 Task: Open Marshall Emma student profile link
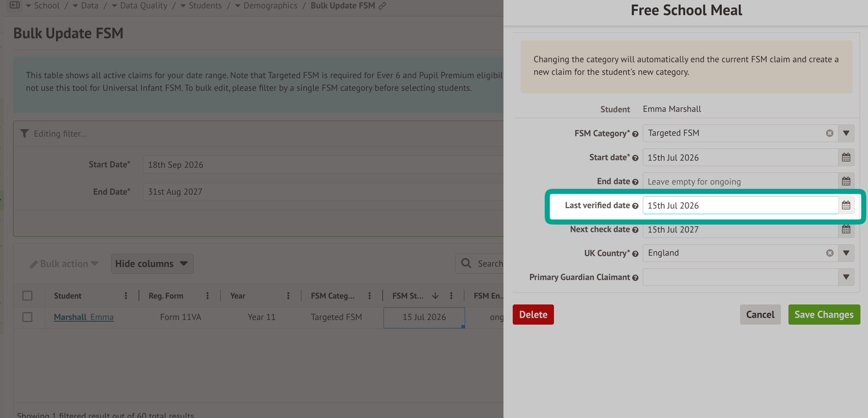pos(84,317)
